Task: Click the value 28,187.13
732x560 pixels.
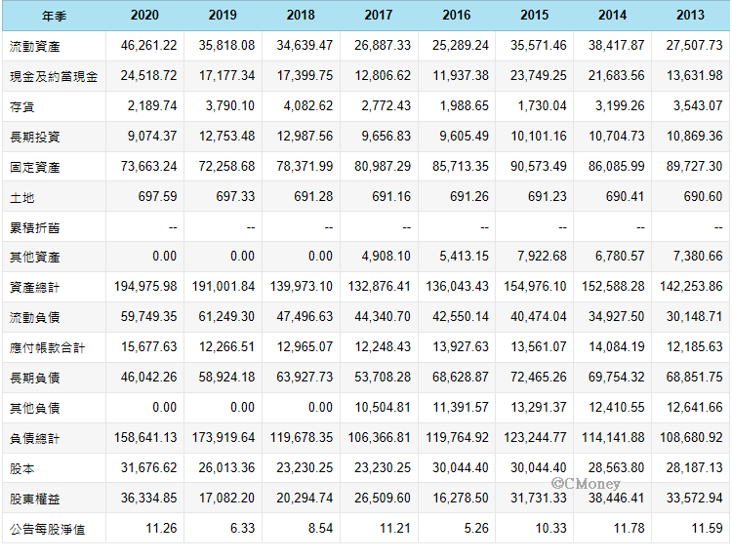Action: tap(695, 467)
